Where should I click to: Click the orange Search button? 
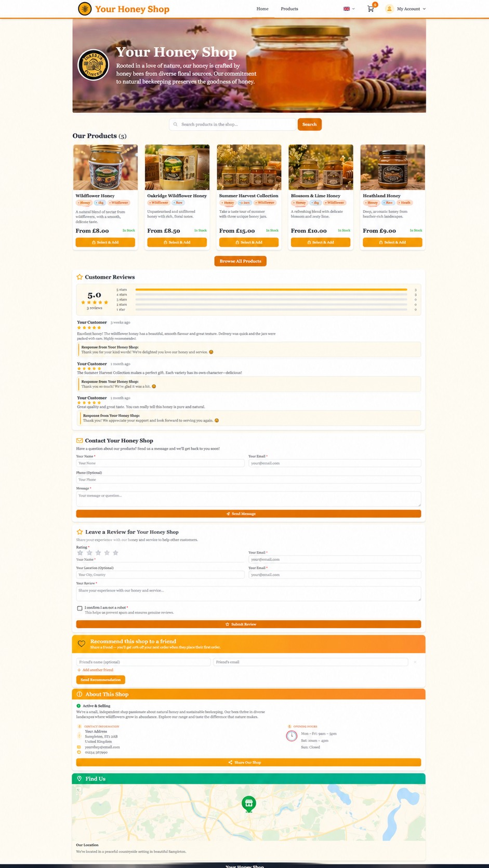coord(310,125)
